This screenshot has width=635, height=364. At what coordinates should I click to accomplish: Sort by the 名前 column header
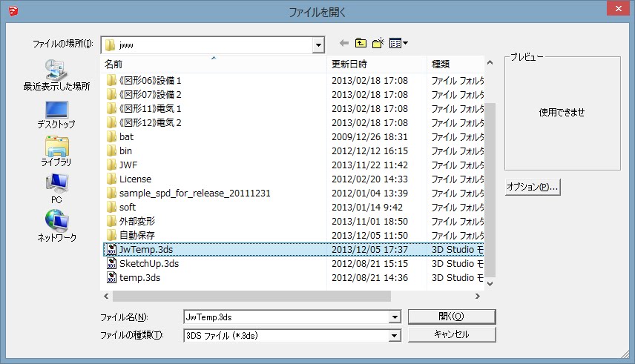click(x=214, y=64)
